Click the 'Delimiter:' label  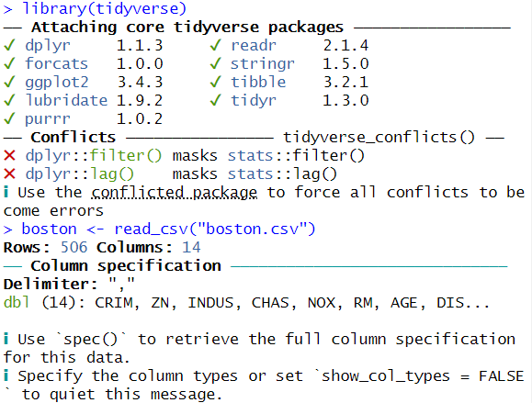point(51,284)
